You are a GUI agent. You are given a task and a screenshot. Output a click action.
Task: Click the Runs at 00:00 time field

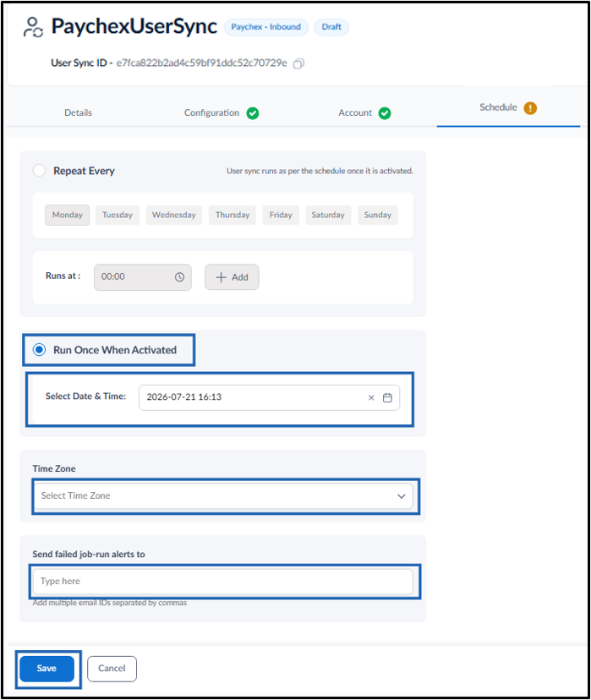(x=142, y=277)
